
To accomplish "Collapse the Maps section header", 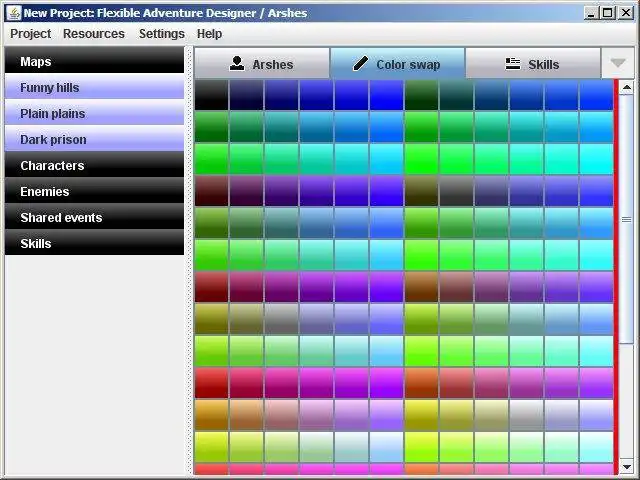I will tap(94, 61).
